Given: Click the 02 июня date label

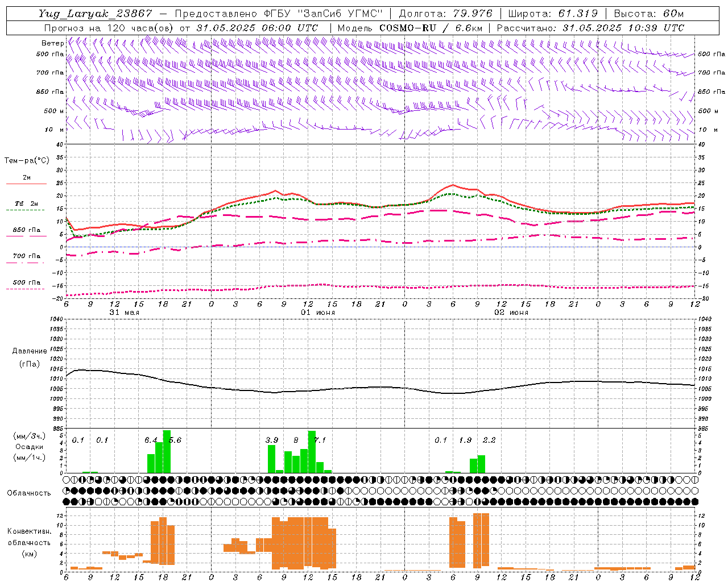Looking at the screenshot, I should [511, 313].
